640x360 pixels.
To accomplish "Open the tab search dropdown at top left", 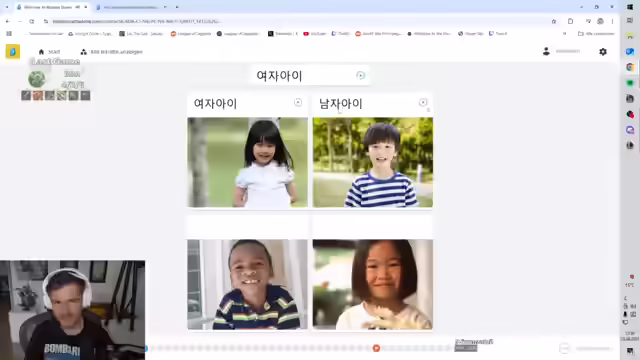I will 7,7.
